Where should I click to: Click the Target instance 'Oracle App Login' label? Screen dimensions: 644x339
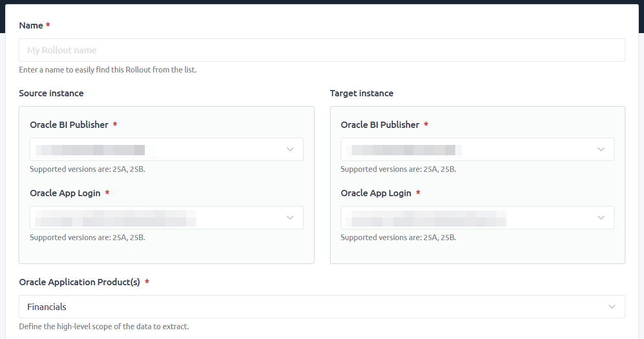[x=376, y=193]
